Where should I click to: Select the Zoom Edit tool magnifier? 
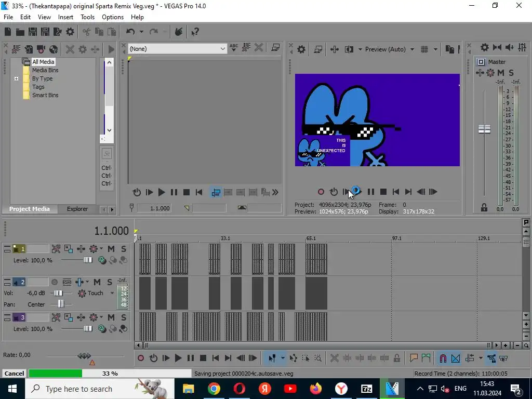pyautogui.click(x=318, y=358)
